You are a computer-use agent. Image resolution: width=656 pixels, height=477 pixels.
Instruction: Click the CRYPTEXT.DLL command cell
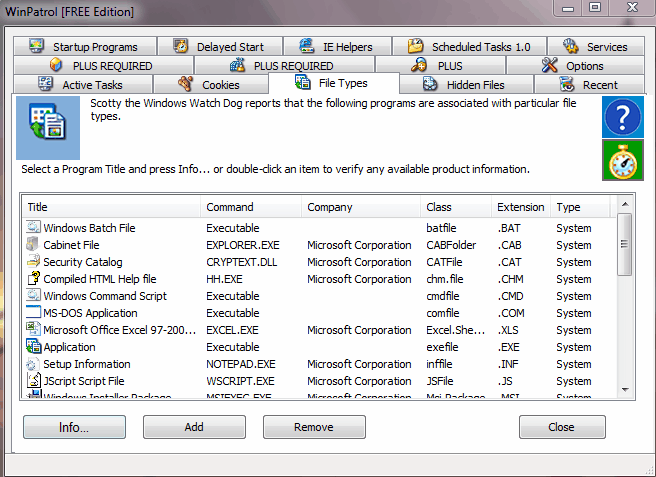click(x=241, y=262)
